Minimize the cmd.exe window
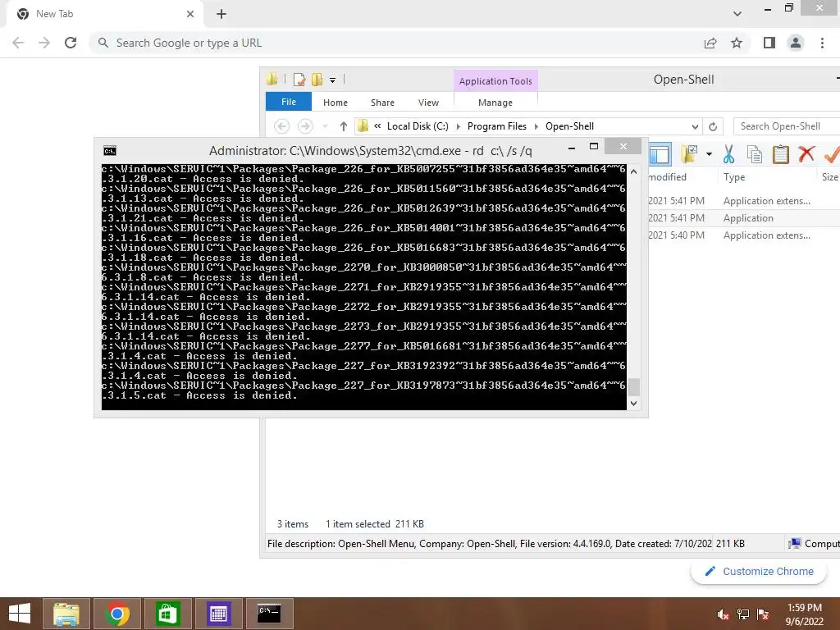 [x=572, y=147]
